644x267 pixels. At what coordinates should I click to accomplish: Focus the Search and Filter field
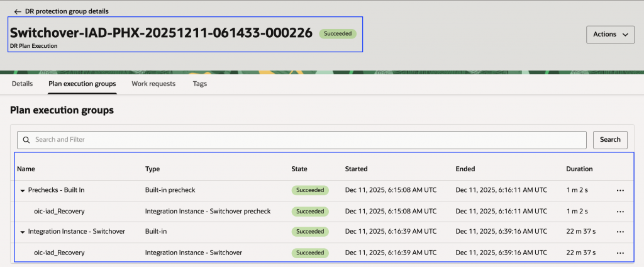[301, 140]
